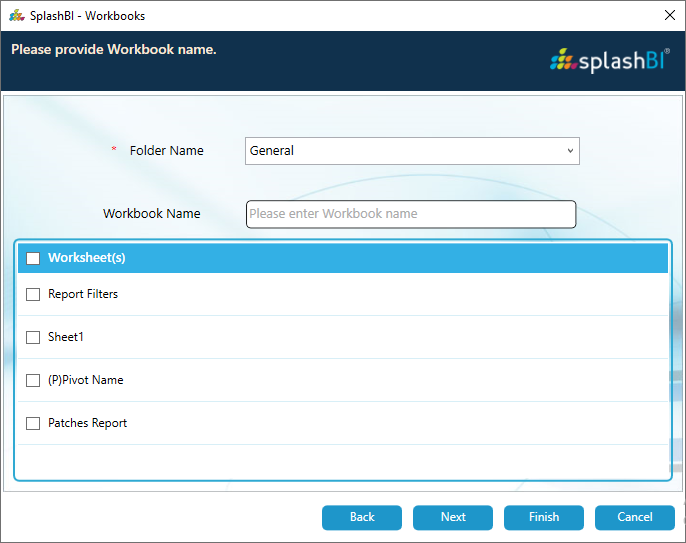Click the Folder Name label
This screenshot has height=543, width=686.
pos(166,151)
